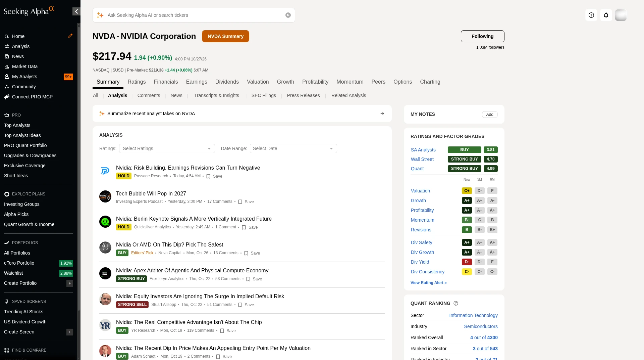The image size is (644, 360).
Task: Open the Semiconductors industry link
Action: tap(481, 326)
